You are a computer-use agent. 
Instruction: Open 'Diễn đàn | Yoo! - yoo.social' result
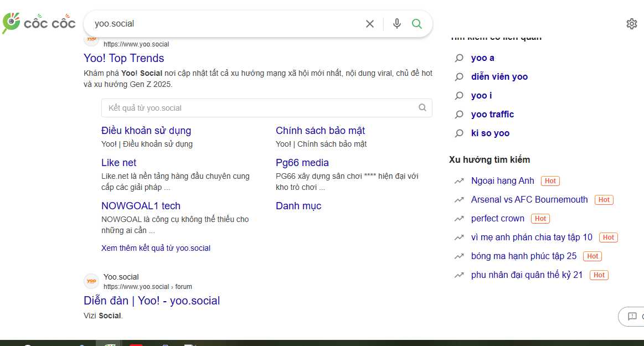(x=152, y=301)
